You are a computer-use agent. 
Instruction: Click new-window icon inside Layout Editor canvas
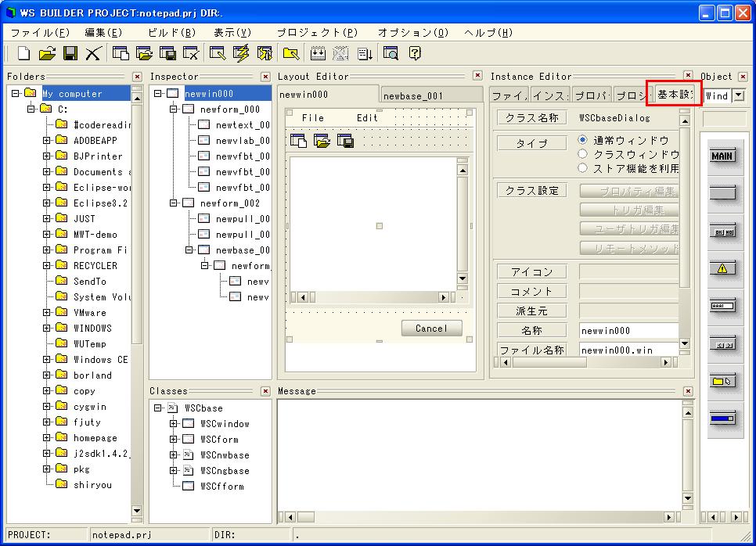(298, 141)
